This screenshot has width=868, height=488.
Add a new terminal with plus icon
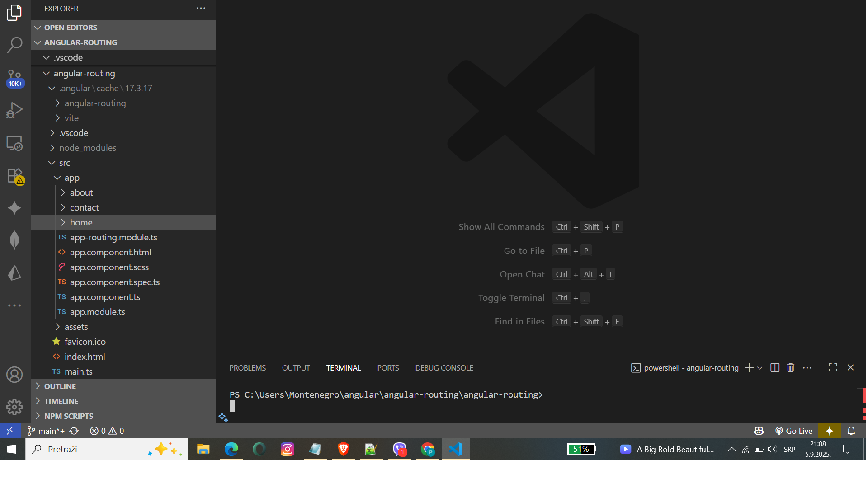tap(749, 368)
